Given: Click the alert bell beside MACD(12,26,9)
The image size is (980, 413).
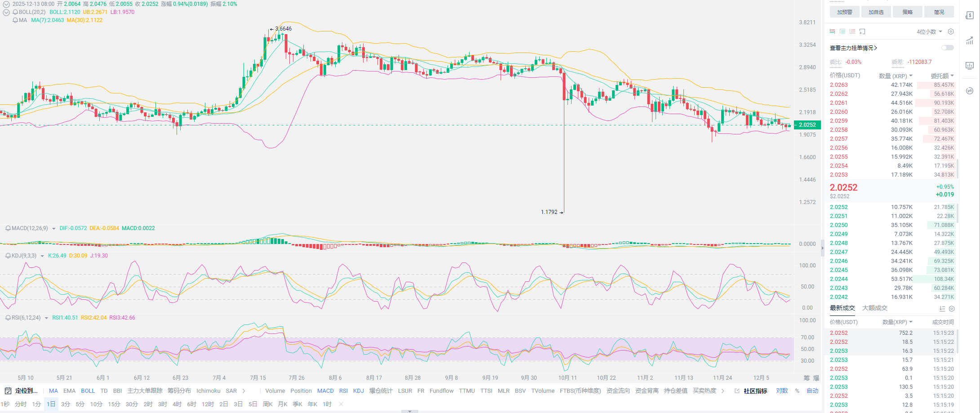Looking at the screenshot, I should pyautogui.click(x=8, y=228).
